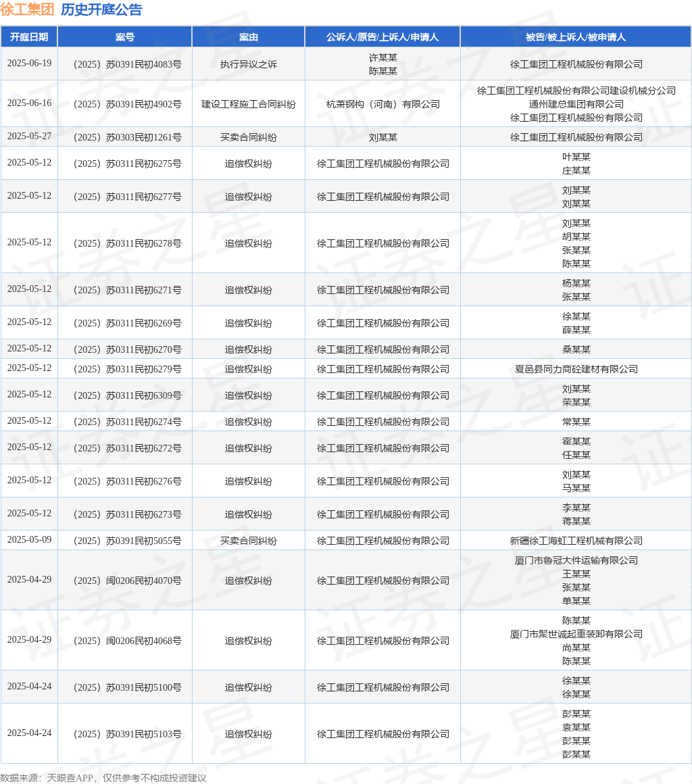Screen dimensions: 692x784
Task: Click the 执行异议之诉 cause cell
Action: click(x=249, y=64)
